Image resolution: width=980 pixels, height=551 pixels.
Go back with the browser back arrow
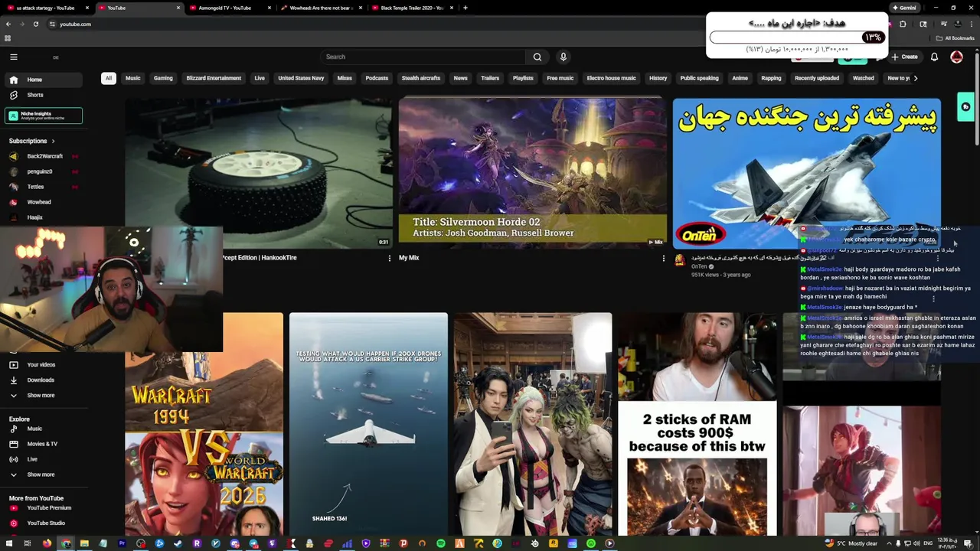click(8, 24)
